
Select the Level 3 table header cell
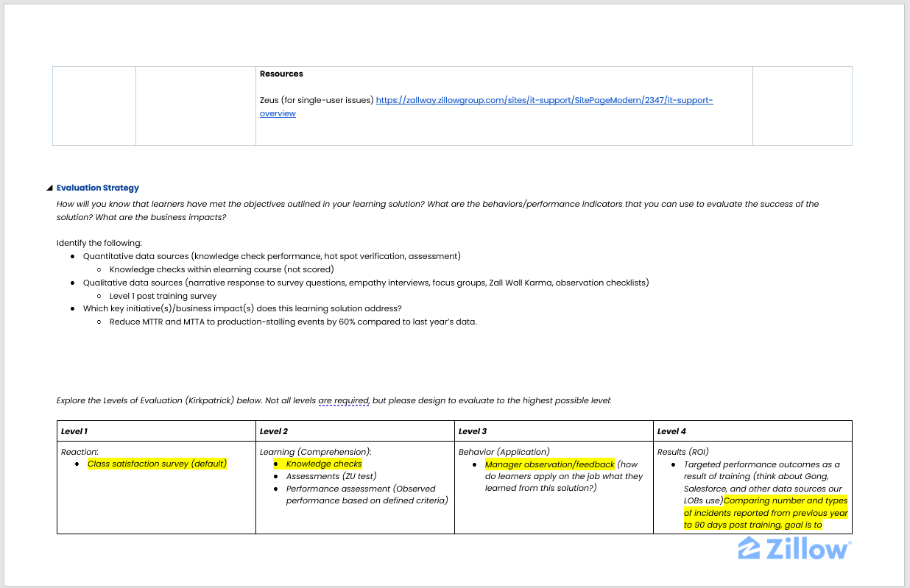click(554, 431)
